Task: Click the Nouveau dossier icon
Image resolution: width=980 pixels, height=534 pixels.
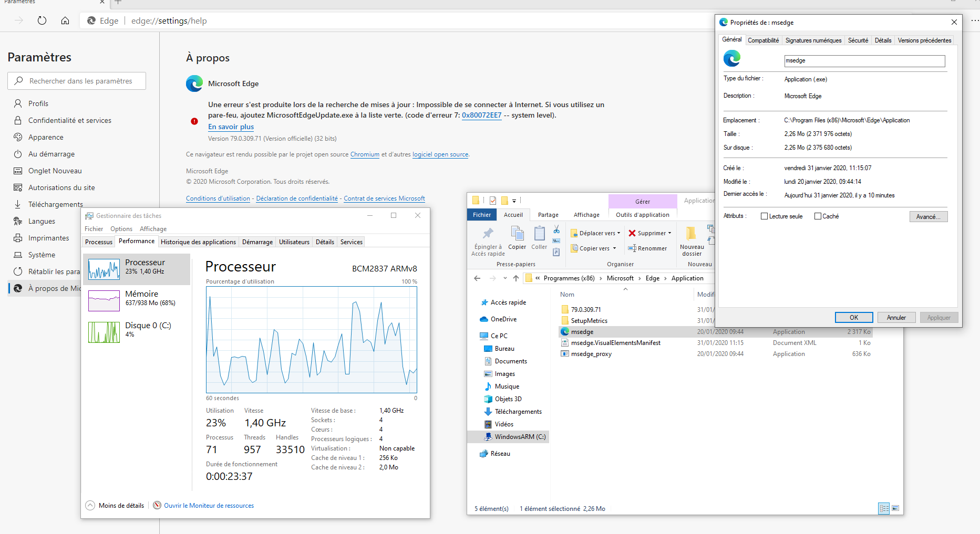Action: click(692, 234)
